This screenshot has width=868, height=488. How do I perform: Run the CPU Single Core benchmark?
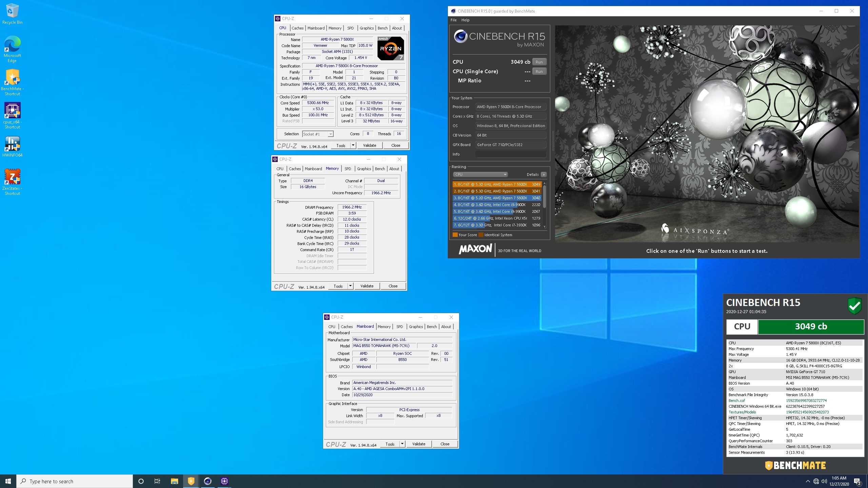(x=539, y=72)
